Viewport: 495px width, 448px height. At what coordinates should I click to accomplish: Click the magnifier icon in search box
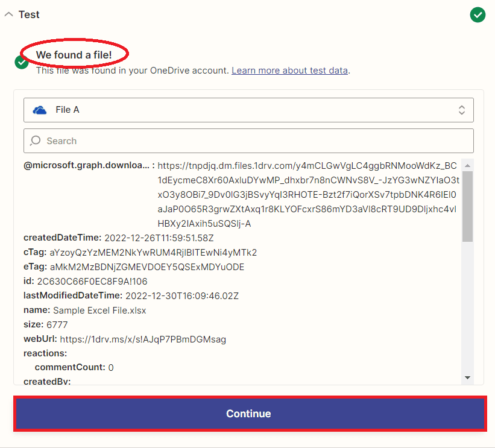[x=36, y=140]
